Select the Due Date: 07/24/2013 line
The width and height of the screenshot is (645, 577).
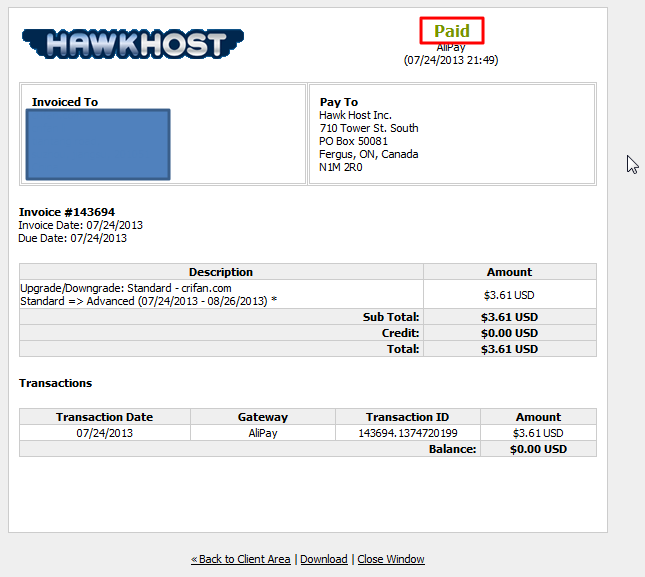tap(72, 239)
